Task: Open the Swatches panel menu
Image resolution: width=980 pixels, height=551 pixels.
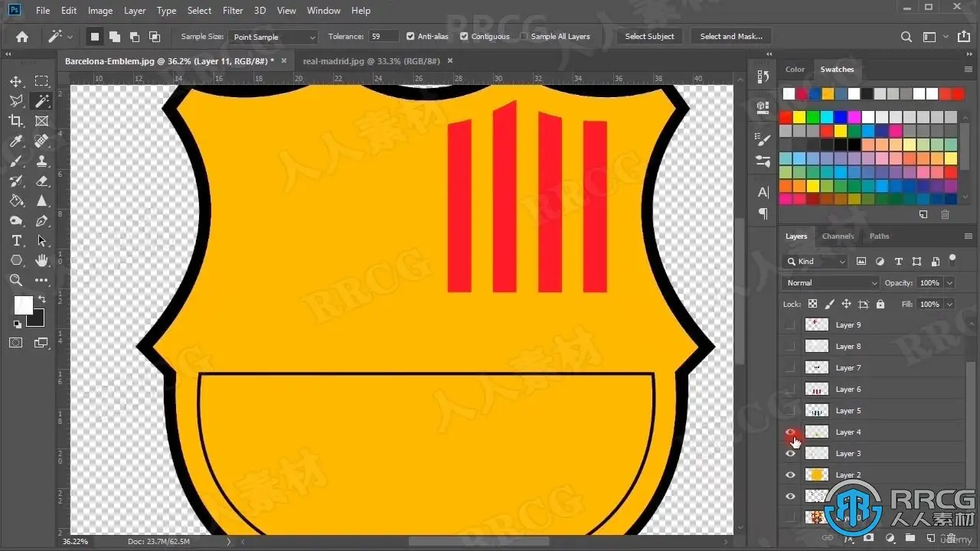Action: point(969,70)
